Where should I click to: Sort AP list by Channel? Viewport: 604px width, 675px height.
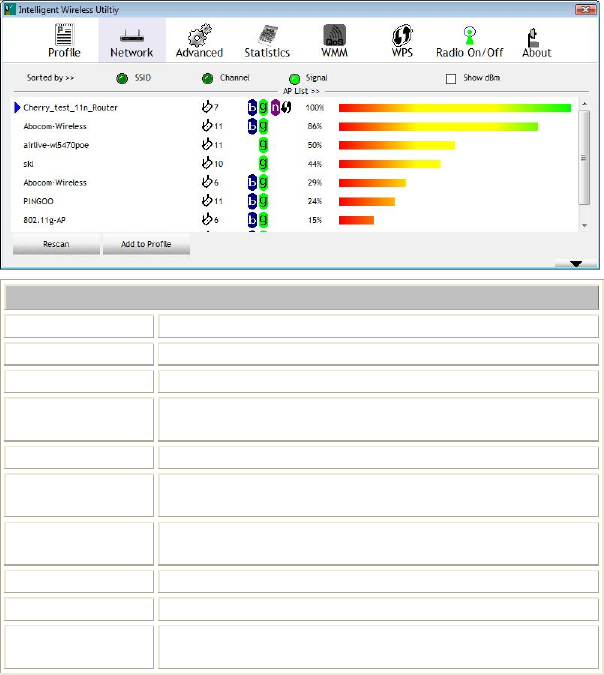pyautogui.click(x=208, y=78)
